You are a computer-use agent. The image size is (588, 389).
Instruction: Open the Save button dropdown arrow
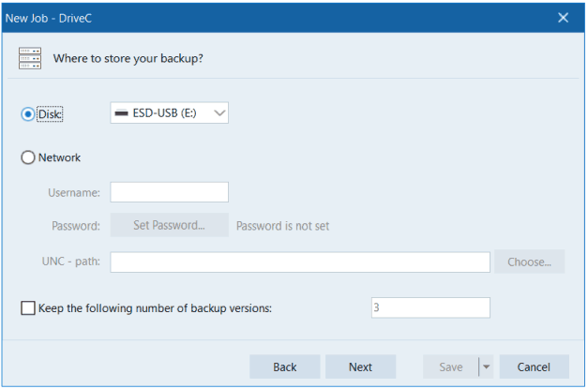pos(486,367)
